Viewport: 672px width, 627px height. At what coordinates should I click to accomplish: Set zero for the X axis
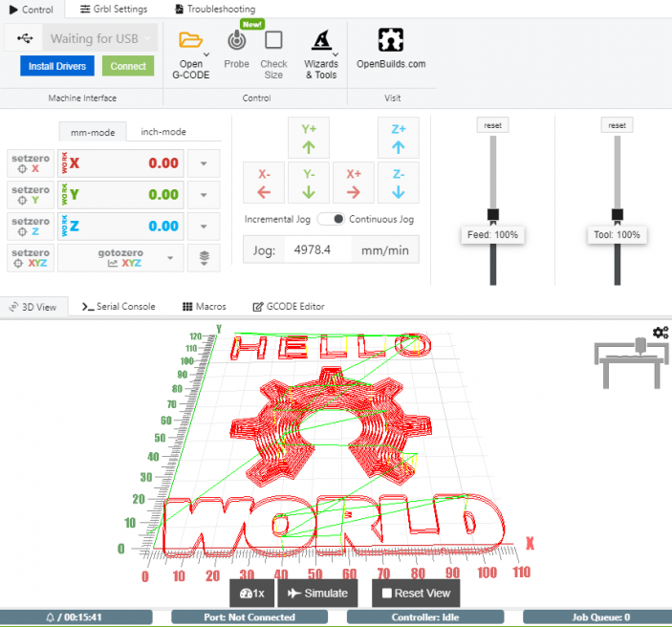(31, 163)
